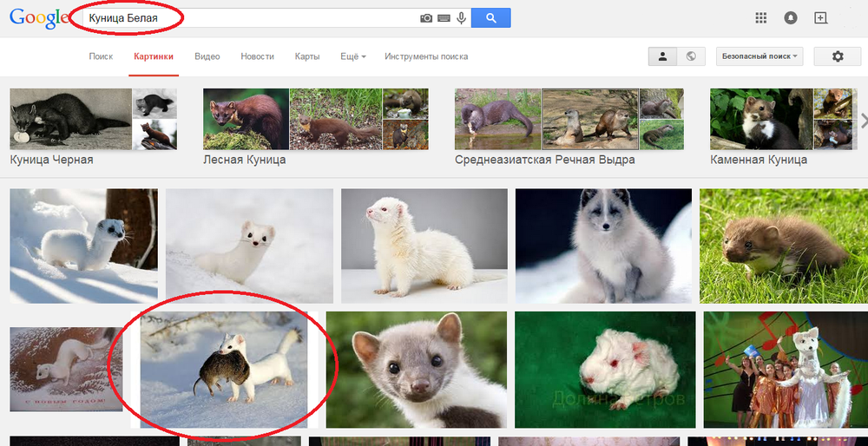This screenshot has width=868, height=446.
Task: Activate voice search microphone icon
Action: pos(461,18)
